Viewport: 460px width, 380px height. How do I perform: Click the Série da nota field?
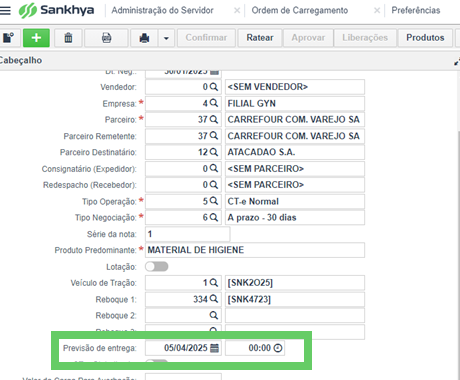188,234
